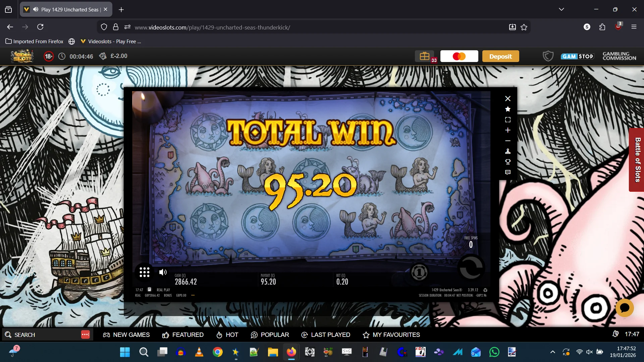Open the Last Played category
644x362 pixels.
(326, 335)
